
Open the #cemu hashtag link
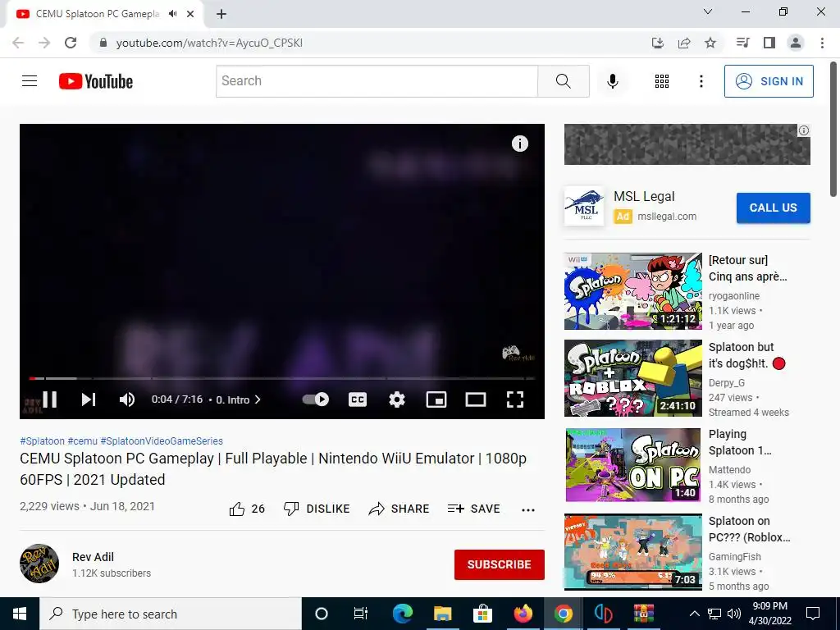[83, 441]
